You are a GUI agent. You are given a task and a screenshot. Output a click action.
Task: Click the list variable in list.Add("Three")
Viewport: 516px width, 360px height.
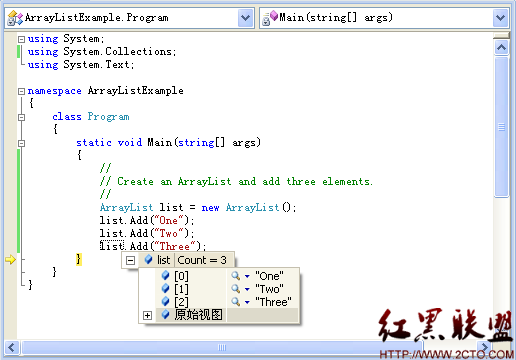click(x=112, y=246)
